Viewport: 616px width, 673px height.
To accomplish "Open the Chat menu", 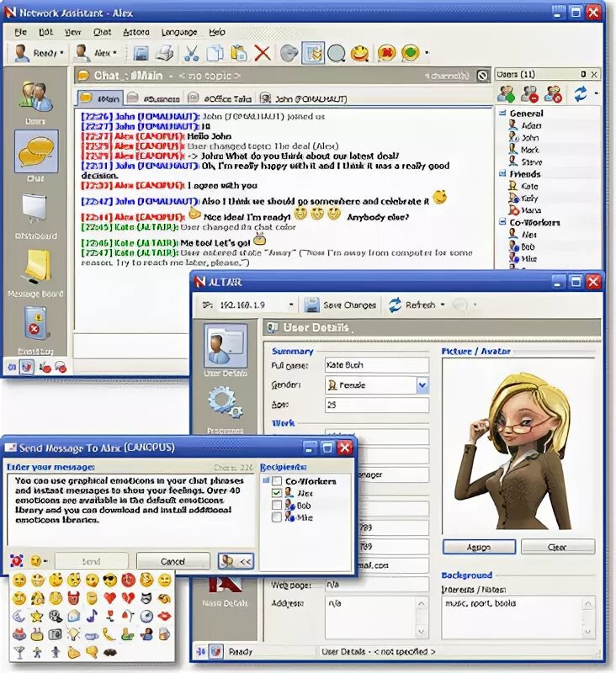I will click(102, 32).
